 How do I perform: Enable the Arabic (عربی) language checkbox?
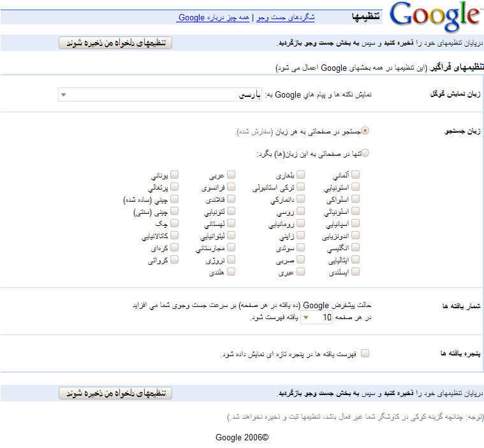(x=231, y=174)
